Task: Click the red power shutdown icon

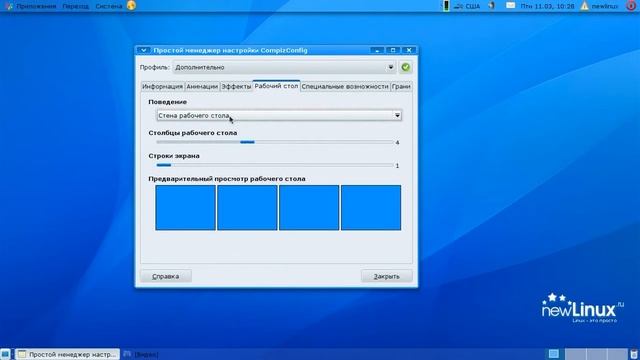Action: click(631, 6)
